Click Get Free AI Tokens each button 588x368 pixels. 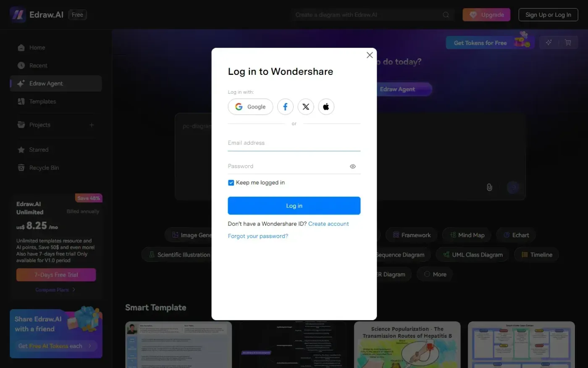pos(55,346)
